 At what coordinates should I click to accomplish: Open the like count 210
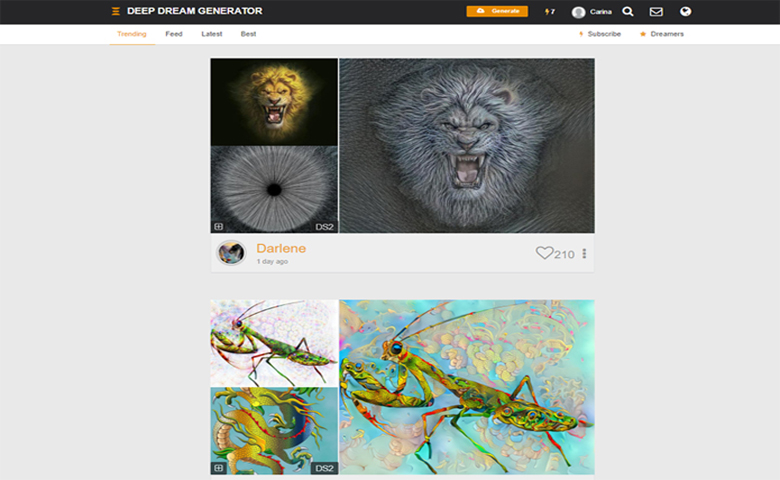click(x=565, y=255)
